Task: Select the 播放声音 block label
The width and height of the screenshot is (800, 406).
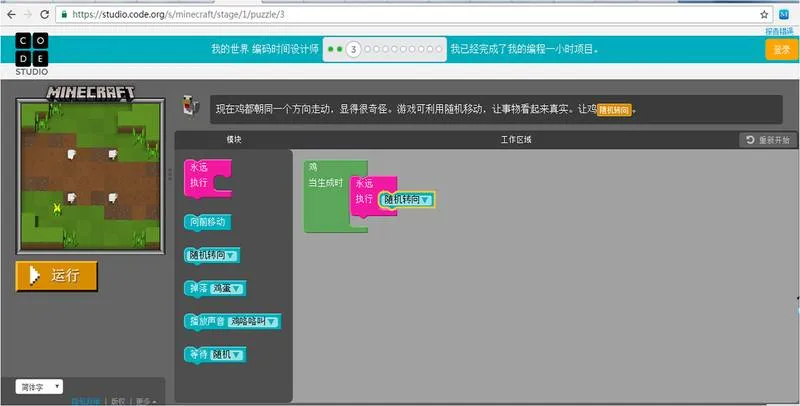Action: 207,322
